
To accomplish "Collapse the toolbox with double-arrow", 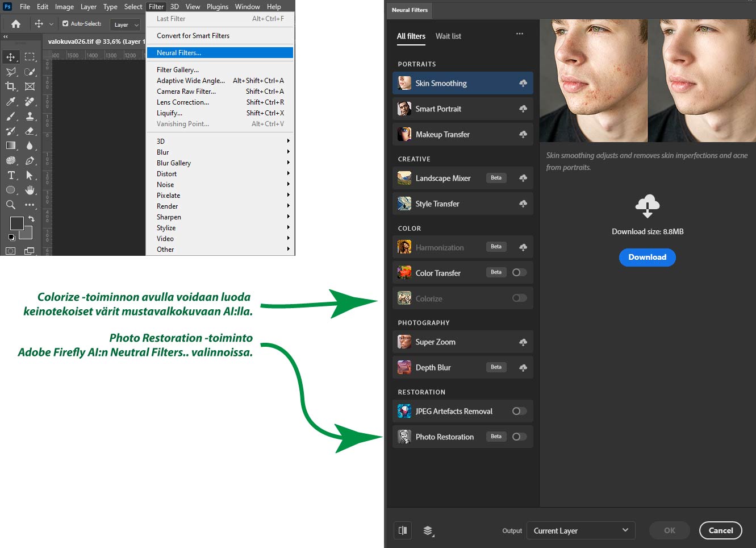I will point(6,37).
